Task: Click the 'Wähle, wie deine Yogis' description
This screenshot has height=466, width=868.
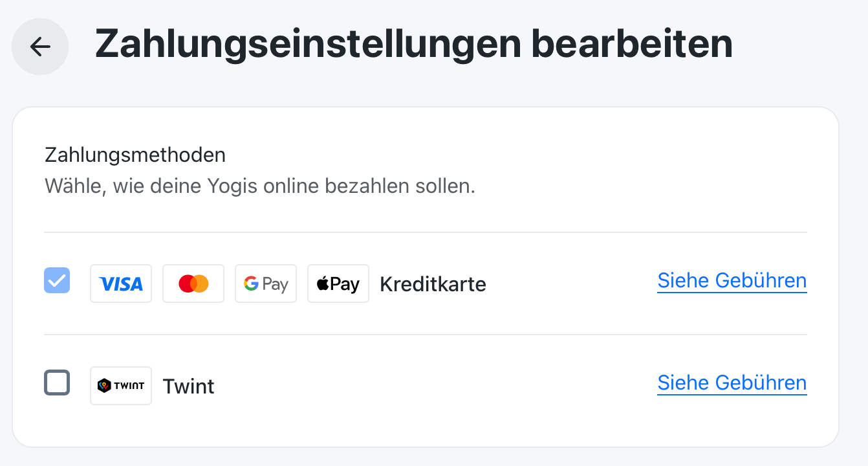Action: [260, 187]
